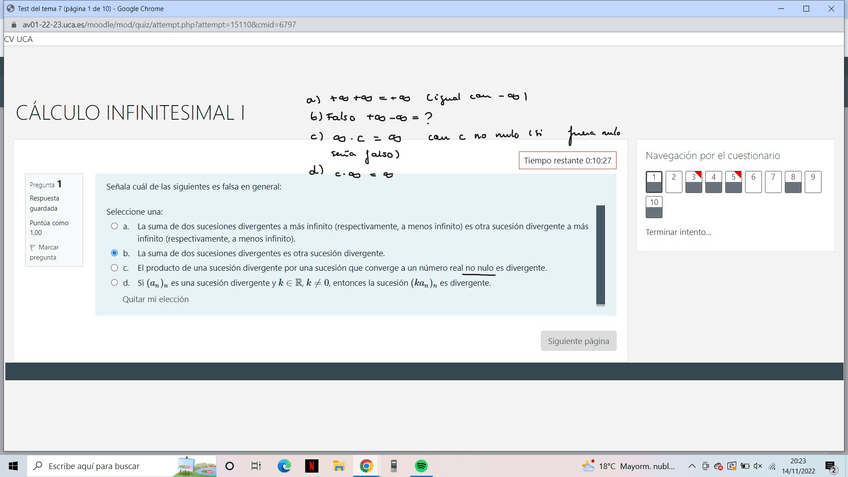This screenshot has height=477, width=848.
Task: Go to question 3 in quiz navigation
Action: [694, 182]
